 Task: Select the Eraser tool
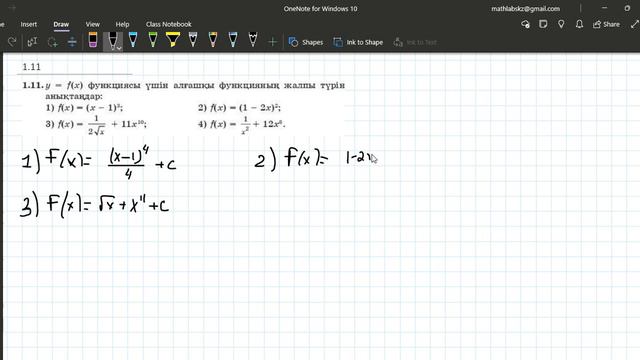[x=93, y=40]
